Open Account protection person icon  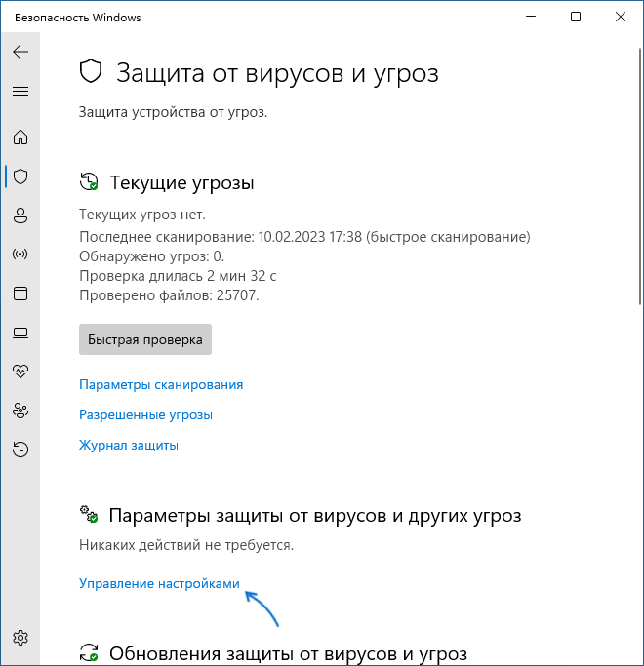tap(20, 215)
